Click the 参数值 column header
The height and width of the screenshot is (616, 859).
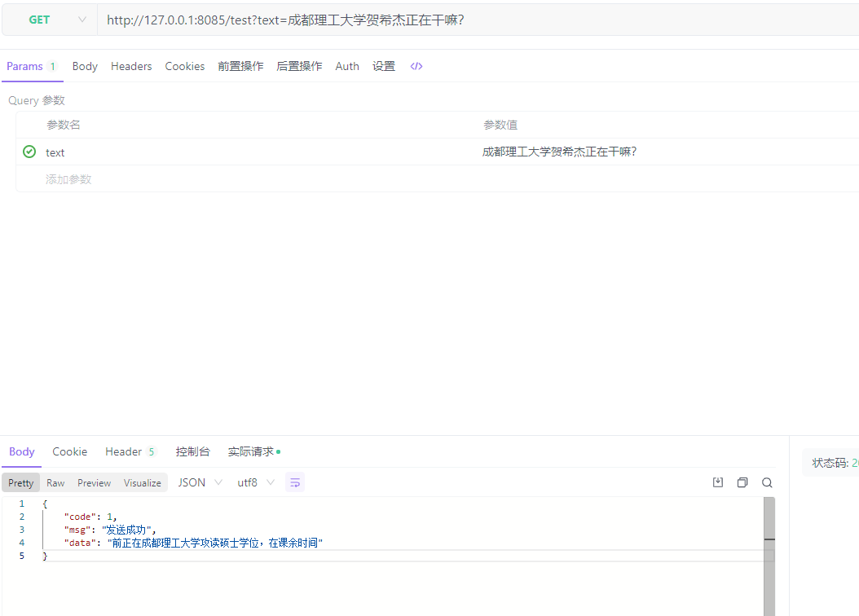pos(500,125)
